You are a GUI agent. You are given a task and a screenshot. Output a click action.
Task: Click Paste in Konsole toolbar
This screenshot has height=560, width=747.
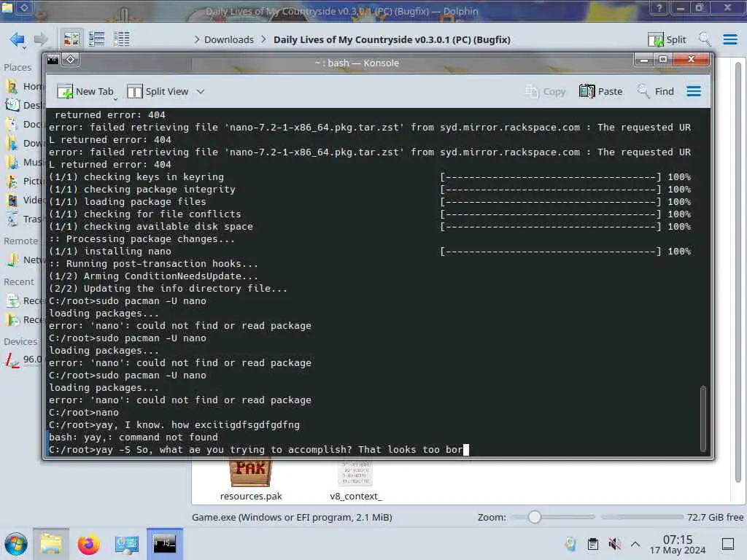(601, 91)
